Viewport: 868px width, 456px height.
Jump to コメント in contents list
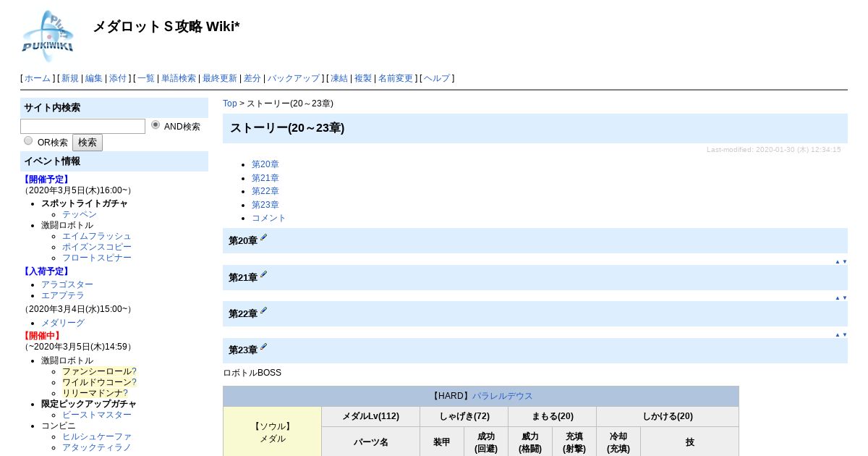[269, 218]
